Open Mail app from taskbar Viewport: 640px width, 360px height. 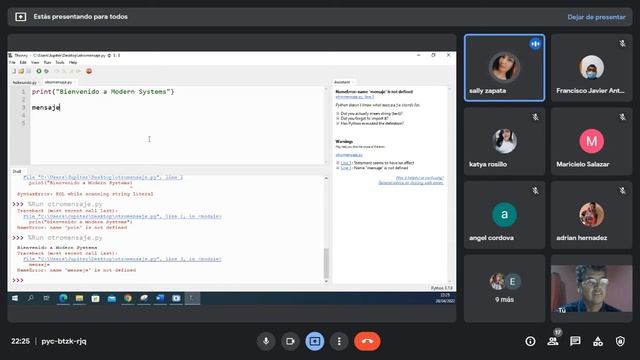[111, 298]
